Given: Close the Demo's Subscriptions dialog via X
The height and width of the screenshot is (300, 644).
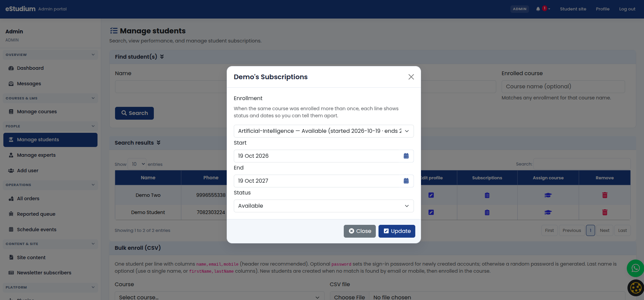Looking at the screenshot, I should [411, 77].
